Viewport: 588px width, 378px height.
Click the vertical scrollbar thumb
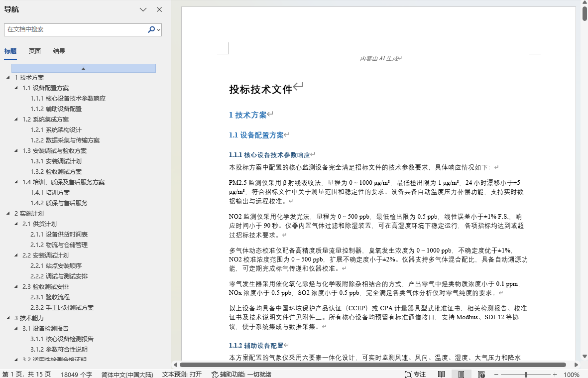[585, 13]
